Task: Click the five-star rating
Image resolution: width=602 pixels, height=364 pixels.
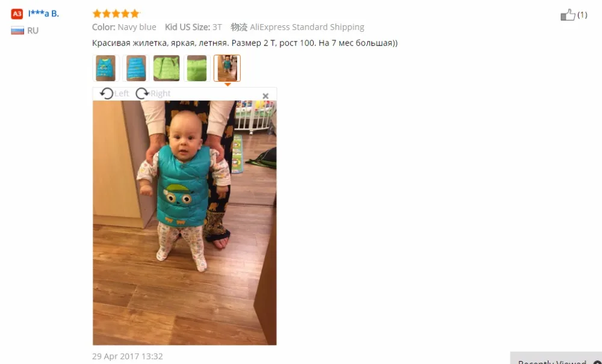Action: coord(116,14)
